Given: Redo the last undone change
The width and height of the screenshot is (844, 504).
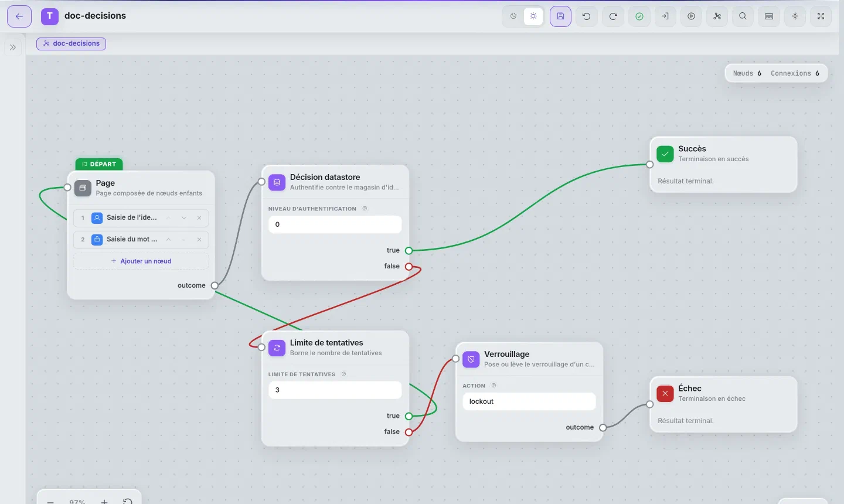Looking at the screenshot, I should 613,16.
